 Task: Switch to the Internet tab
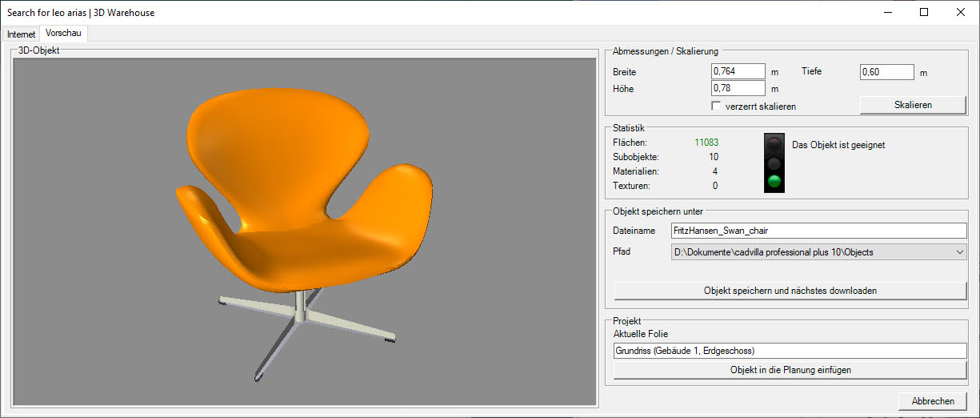point(22,34)
